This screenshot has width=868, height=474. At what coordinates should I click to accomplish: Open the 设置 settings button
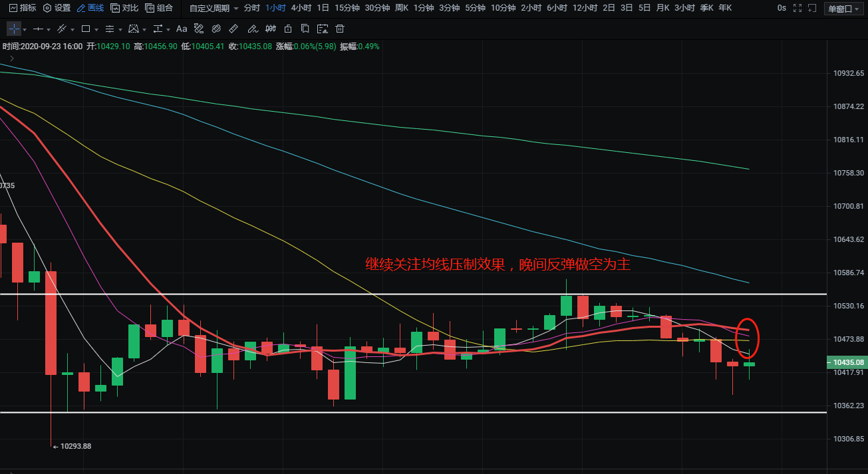tap(57, 8)
